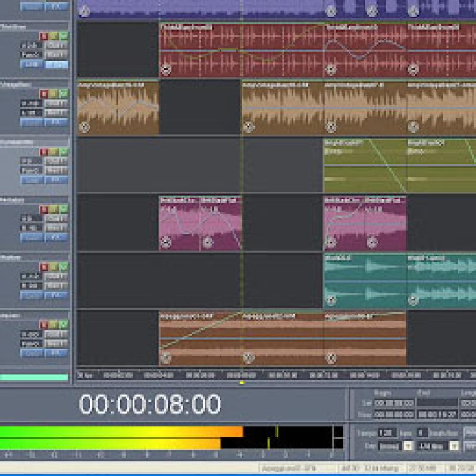476x476 pixels.
Task: Click the yellow playhead marker below the timeline ruler
Action: pyautogui.click(x=242, y=383)
